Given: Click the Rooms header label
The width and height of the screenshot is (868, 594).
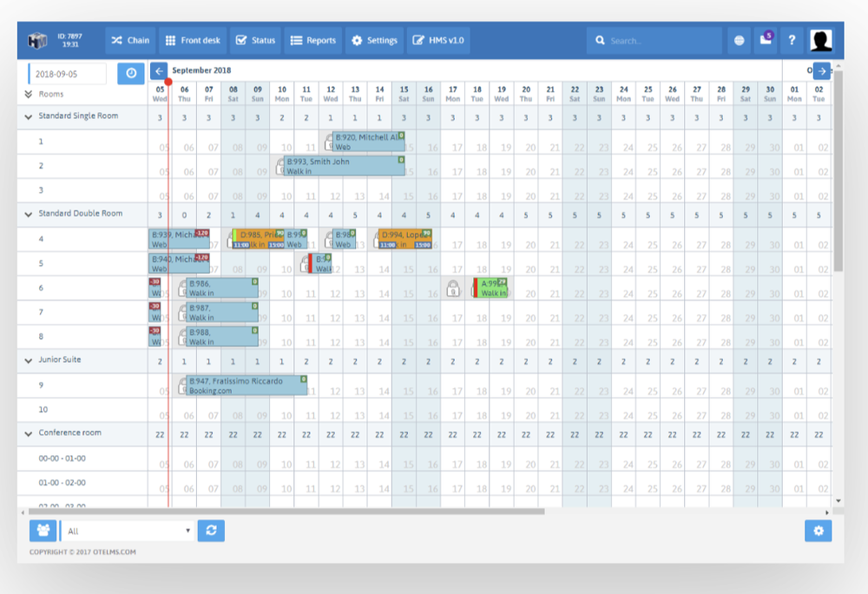Looking at the screenshot, I should (51, 94).
